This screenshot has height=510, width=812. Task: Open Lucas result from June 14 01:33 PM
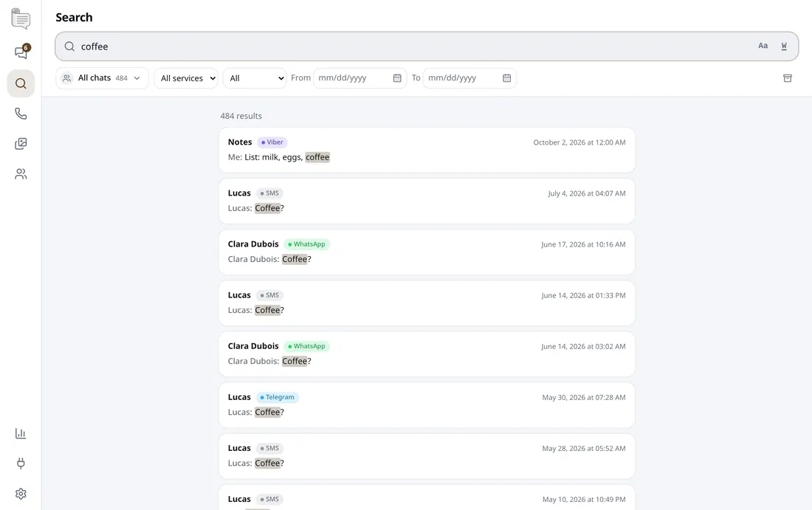click(x=427, y=303)
